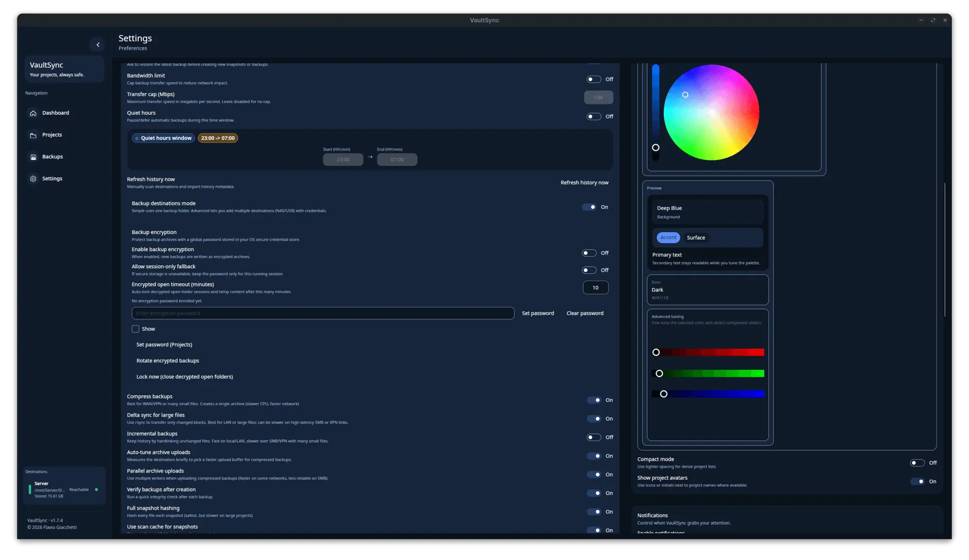Select the Accent chip in preview

point(668,237)
